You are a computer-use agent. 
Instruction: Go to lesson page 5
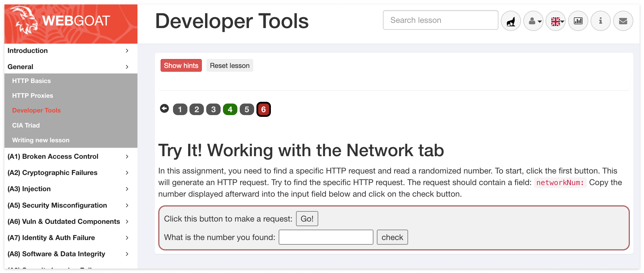click(x=247, y=109)
